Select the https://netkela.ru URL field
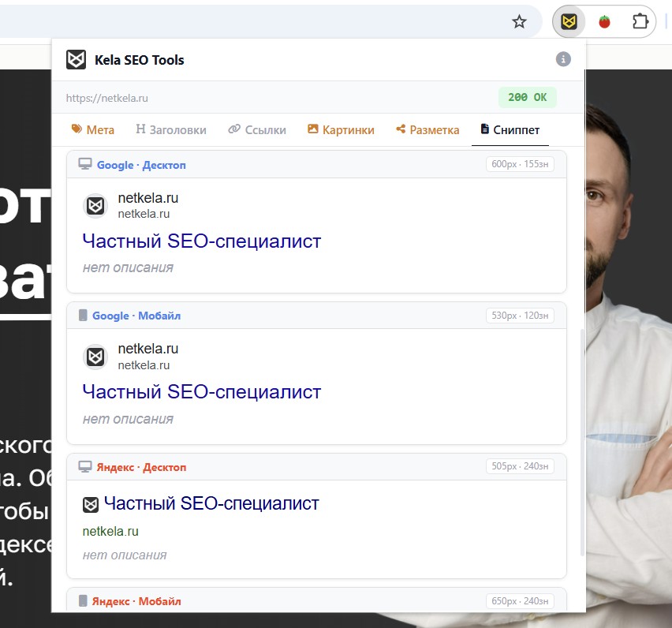672x628 pixels. [107, 98]
